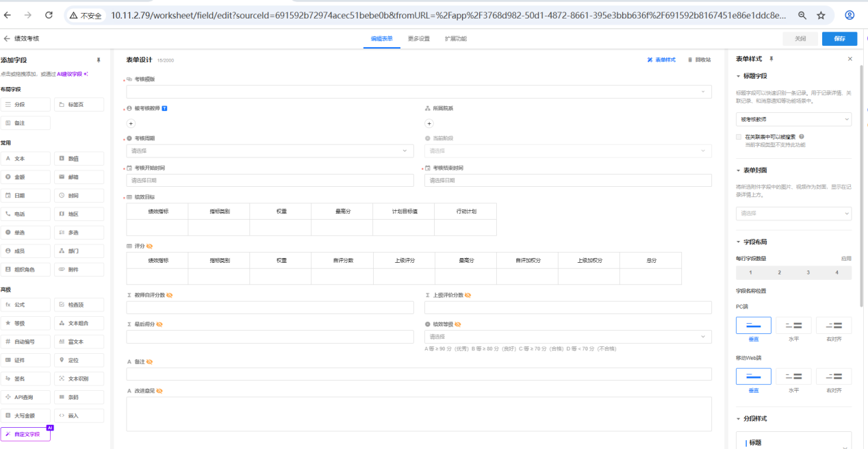Select 水平 label position for PC端
Image resolution: width=868 pixels, height=449 pixels.
click(793, 326)
